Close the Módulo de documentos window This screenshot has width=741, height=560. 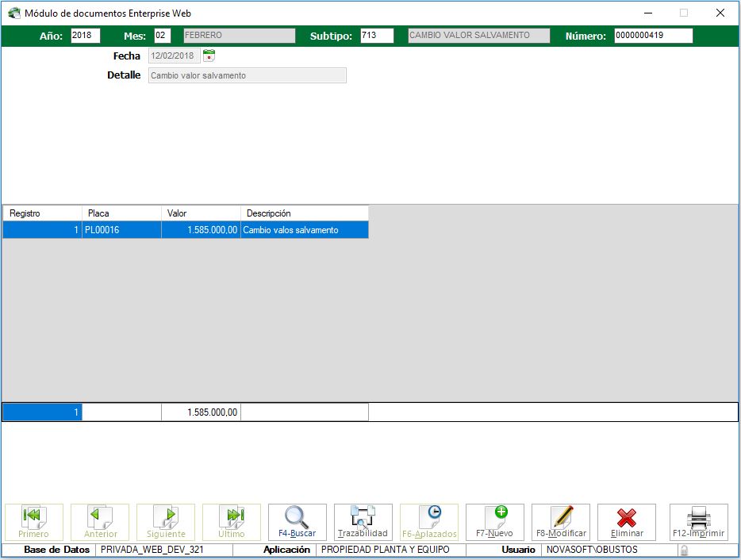click(720, 13)
